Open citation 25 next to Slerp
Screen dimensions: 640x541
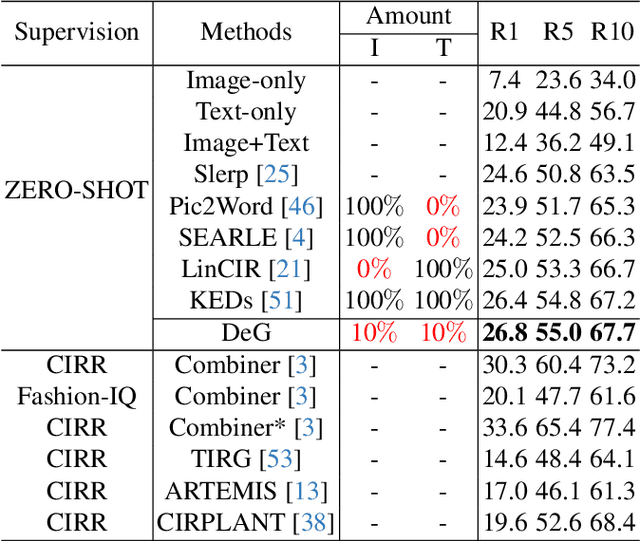click(x=278, y=175)
